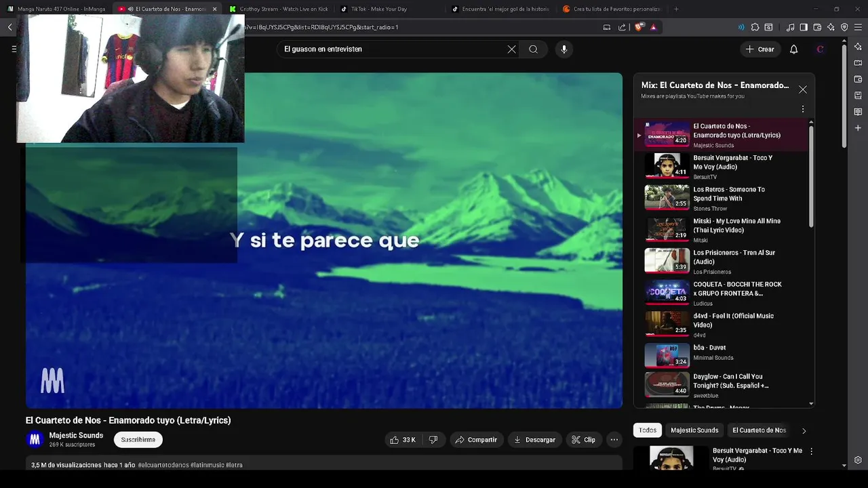Viewport: 868px width, 488px height.
Task: Switch to Manga Naruto 437 browser tab
Action: (x=57, y=9)
